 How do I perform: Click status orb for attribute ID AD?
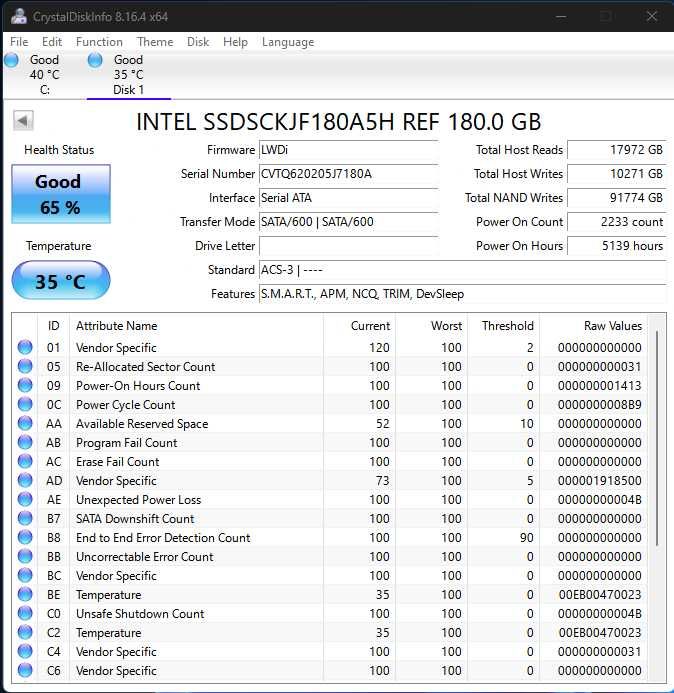pyautogui.click(x=25, y=480)
